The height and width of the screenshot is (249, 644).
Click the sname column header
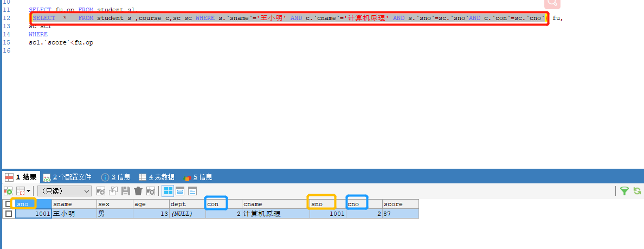[74, 204]
